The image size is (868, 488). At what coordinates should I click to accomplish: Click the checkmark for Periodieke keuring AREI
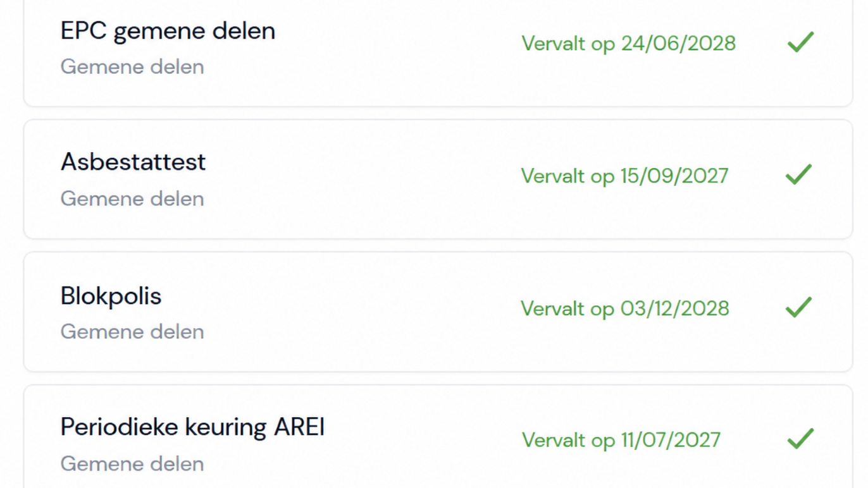[x=800, y=439]
